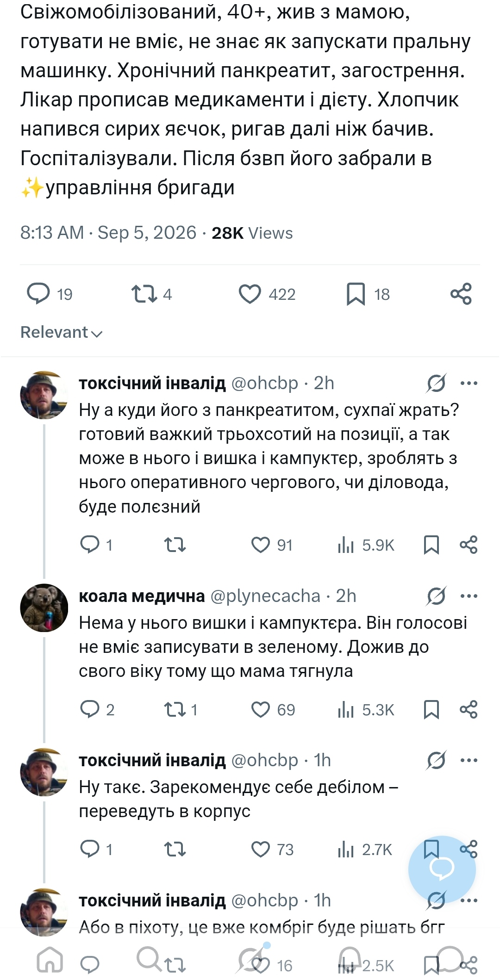Share the main post
The image size is (500, 980).
[461, 294]
